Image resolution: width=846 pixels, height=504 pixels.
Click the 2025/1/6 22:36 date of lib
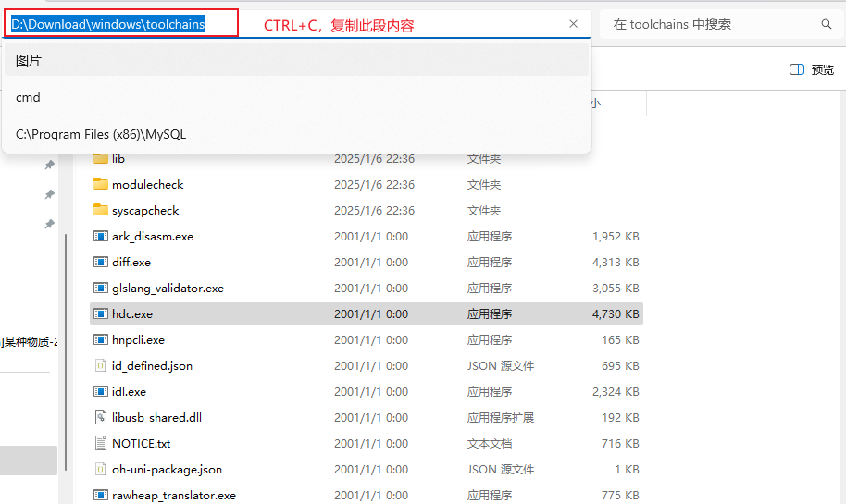tap(374, 158)
